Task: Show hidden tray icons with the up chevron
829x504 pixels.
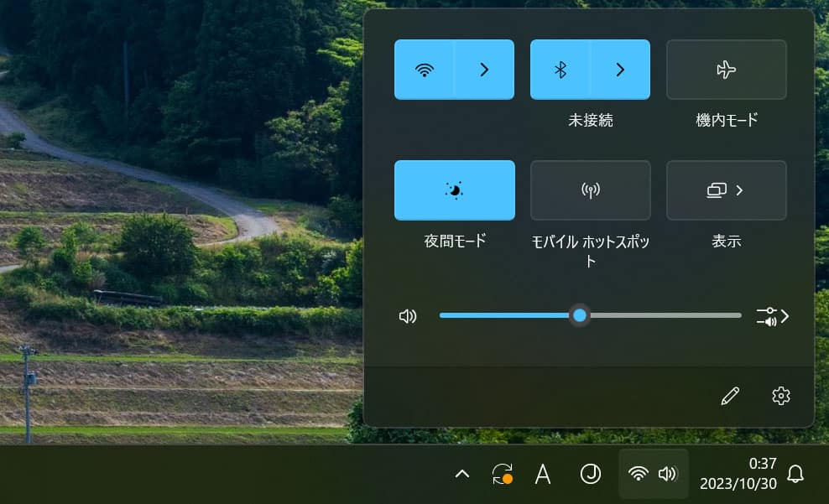Action: point(462,474)
